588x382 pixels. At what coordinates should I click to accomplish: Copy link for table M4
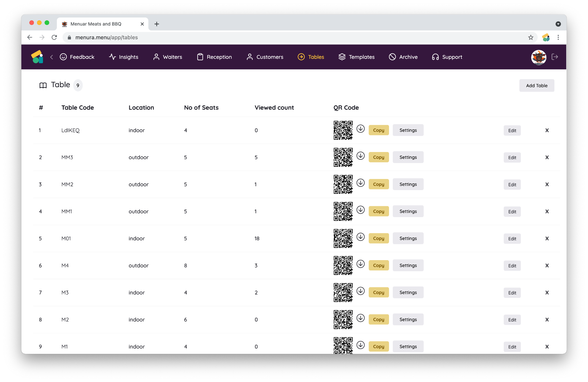coord(379,266)
